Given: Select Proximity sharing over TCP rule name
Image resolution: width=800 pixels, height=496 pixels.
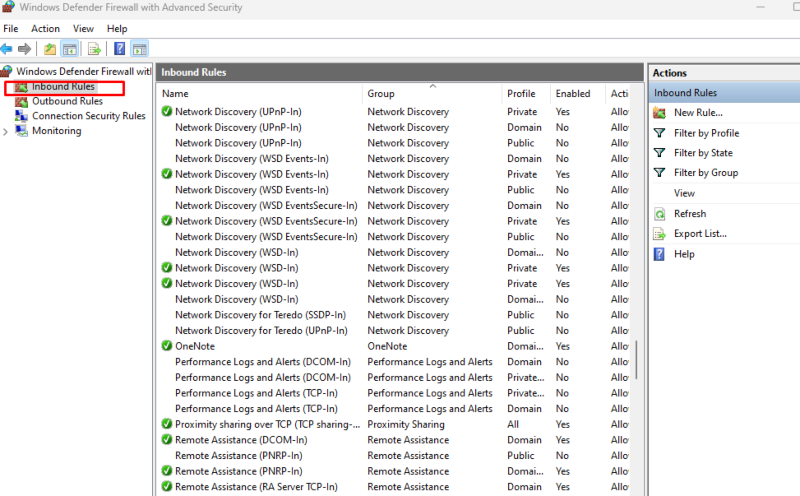Looking at the screenshot, I should coord(267,424).
